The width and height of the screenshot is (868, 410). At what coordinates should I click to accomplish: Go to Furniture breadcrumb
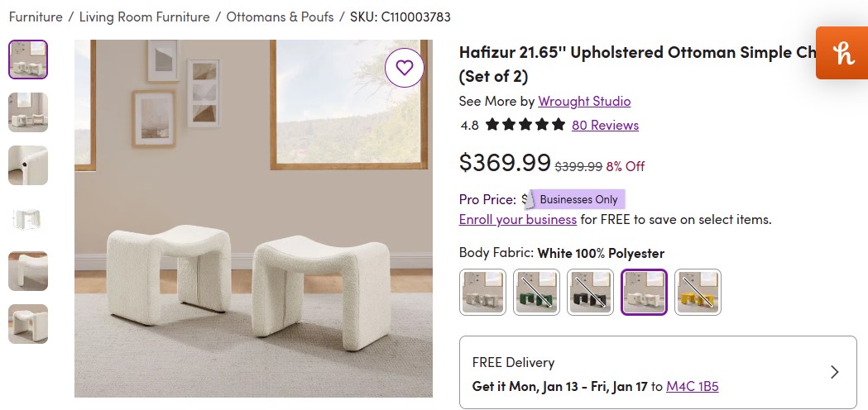point(36,17)
